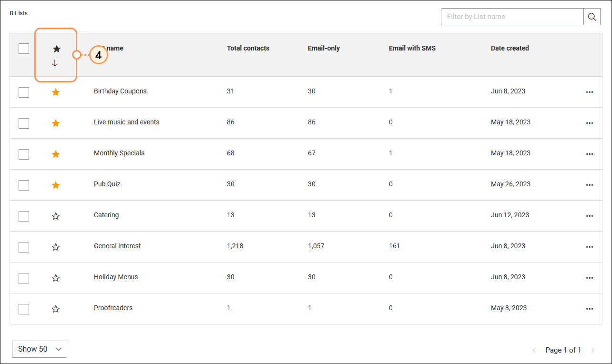Viewport: 612px width, 364px height.
Task: Sort by Date created column header
Action: click(x=510, y=48)
